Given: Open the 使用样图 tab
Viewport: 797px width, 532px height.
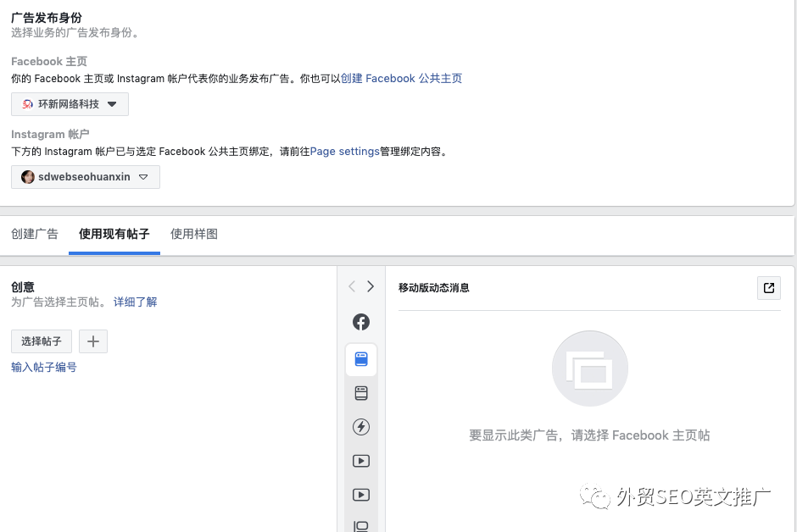Looking at the screenshot, I should click(193, 234).
